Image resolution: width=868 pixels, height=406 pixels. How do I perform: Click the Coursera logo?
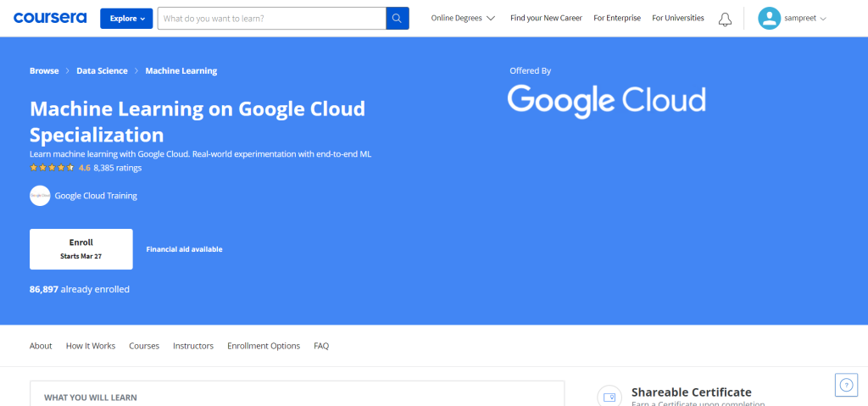pyautogui.click(x=49, y=18)
